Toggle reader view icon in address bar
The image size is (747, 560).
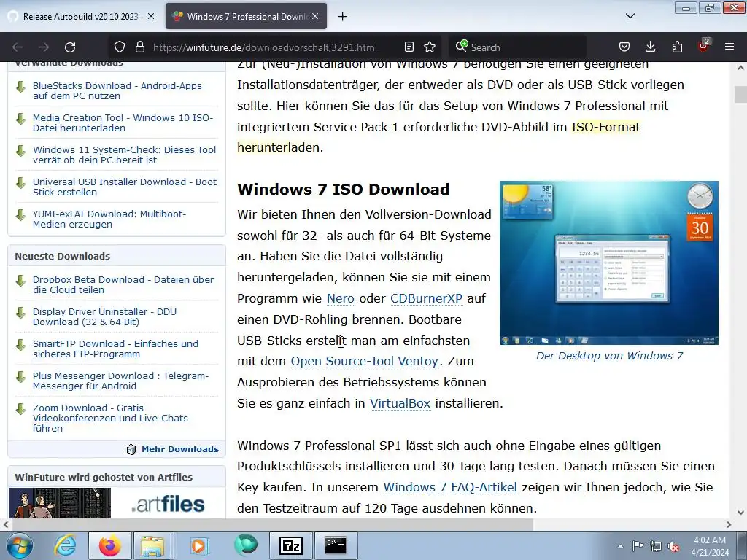(409, 47)
